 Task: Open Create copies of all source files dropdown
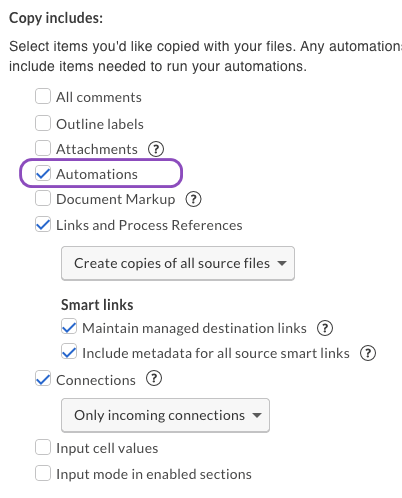178,263
